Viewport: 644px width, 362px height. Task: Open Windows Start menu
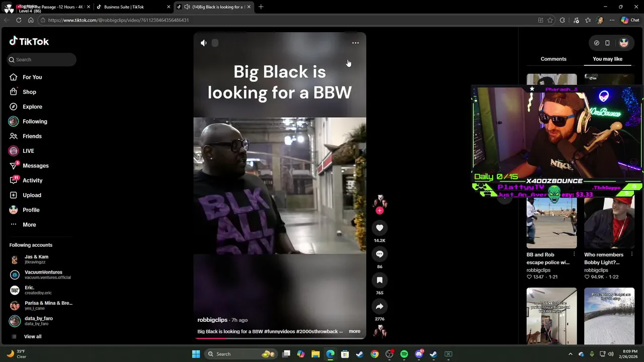196,354
